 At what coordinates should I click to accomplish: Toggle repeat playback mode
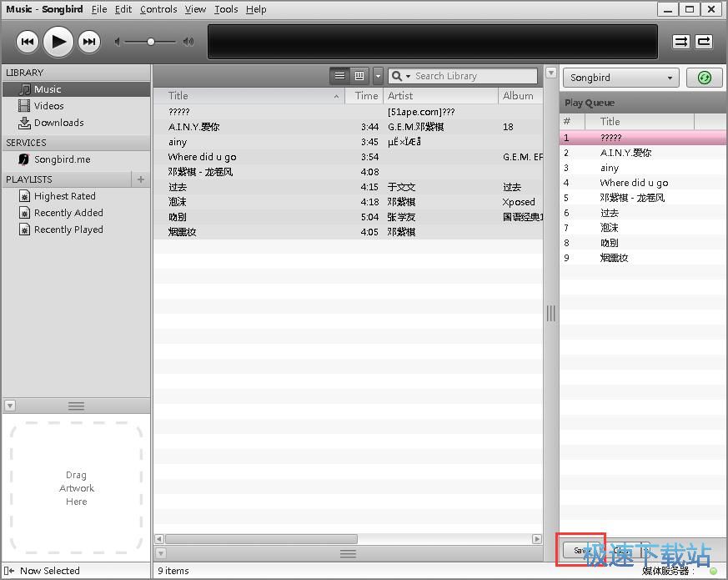[704, 42]
